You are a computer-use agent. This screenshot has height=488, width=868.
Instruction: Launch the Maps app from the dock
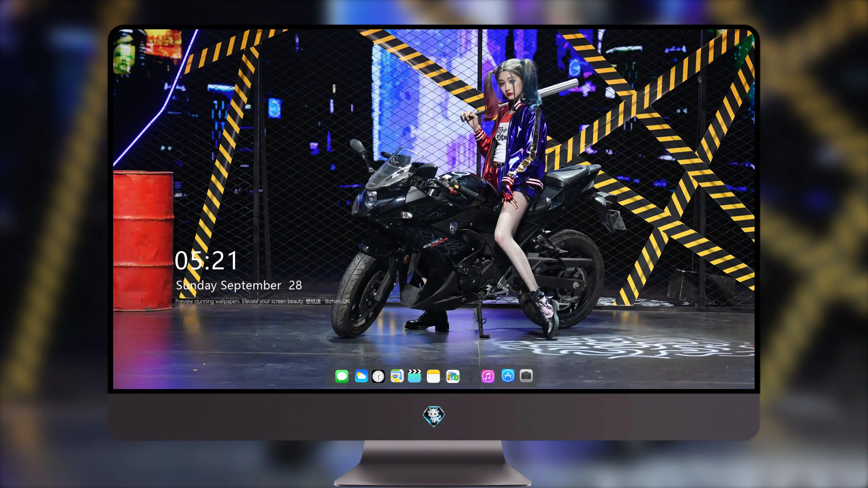click(x=397, y=376)
